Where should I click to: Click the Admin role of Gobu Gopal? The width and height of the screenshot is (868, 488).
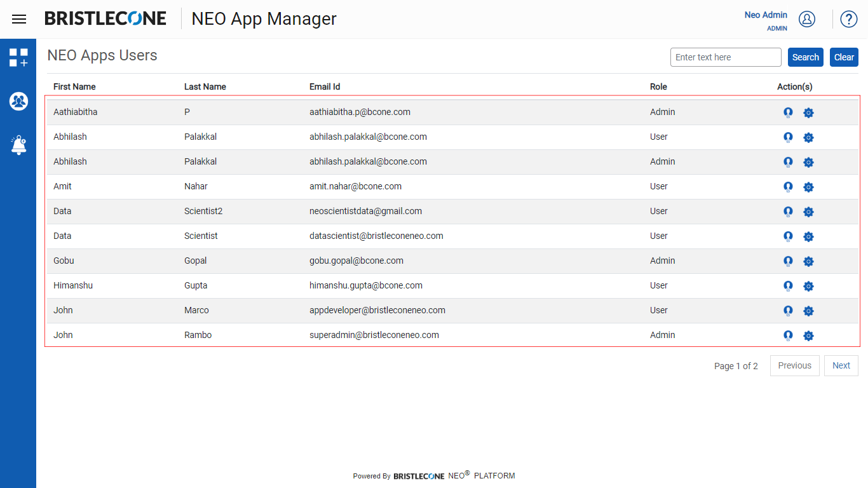663,261
